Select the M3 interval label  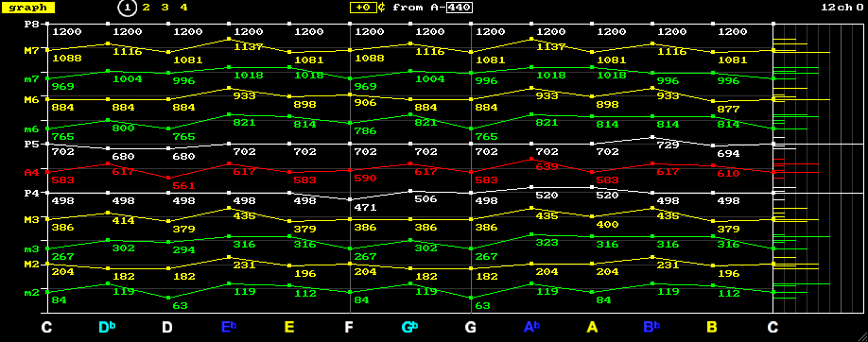31,220
